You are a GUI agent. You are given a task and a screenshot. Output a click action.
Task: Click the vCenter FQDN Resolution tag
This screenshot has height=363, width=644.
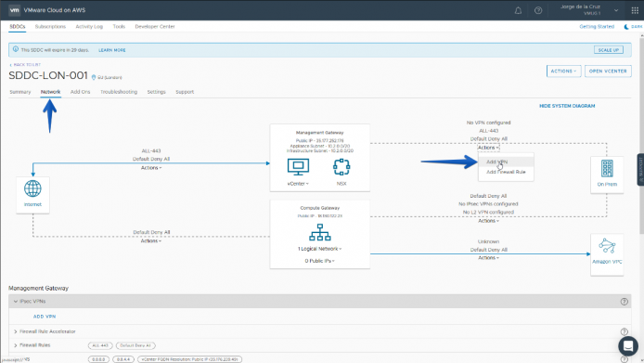(x=189, y=359)
